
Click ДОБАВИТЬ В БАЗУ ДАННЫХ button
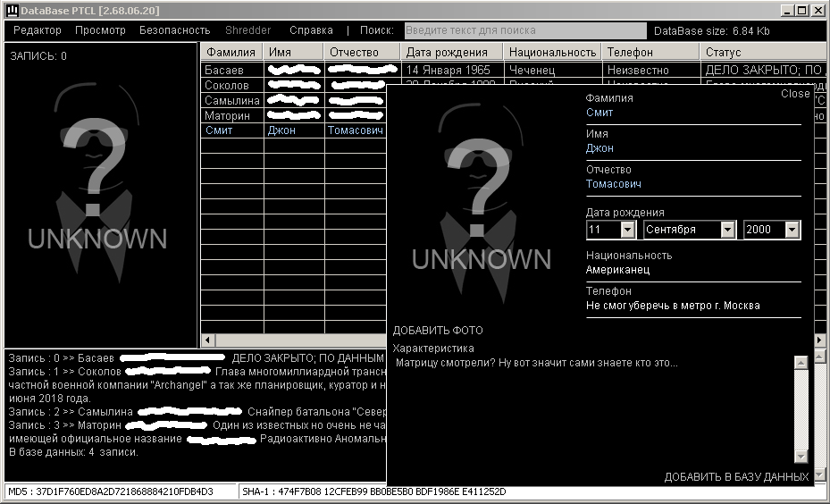736,477
